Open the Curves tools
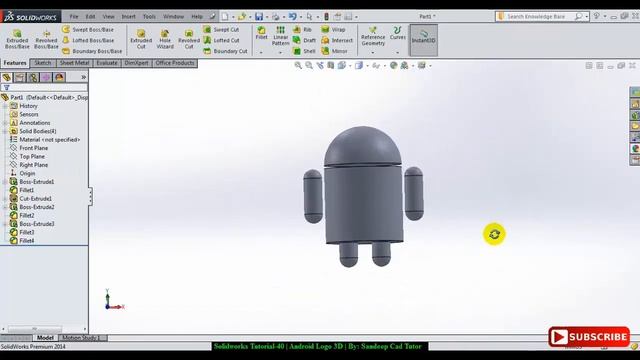This screenshot has height=360, width=640. (x=397, y=33)
